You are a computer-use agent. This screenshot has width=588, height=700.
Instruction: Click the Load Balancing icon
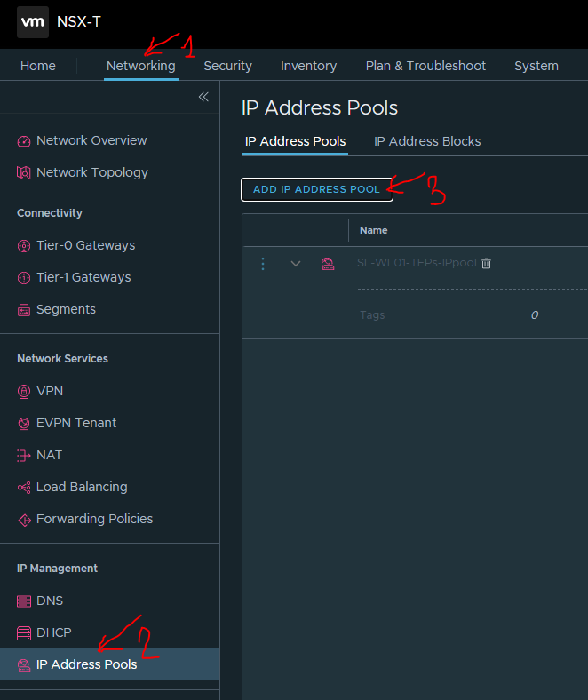24,488
